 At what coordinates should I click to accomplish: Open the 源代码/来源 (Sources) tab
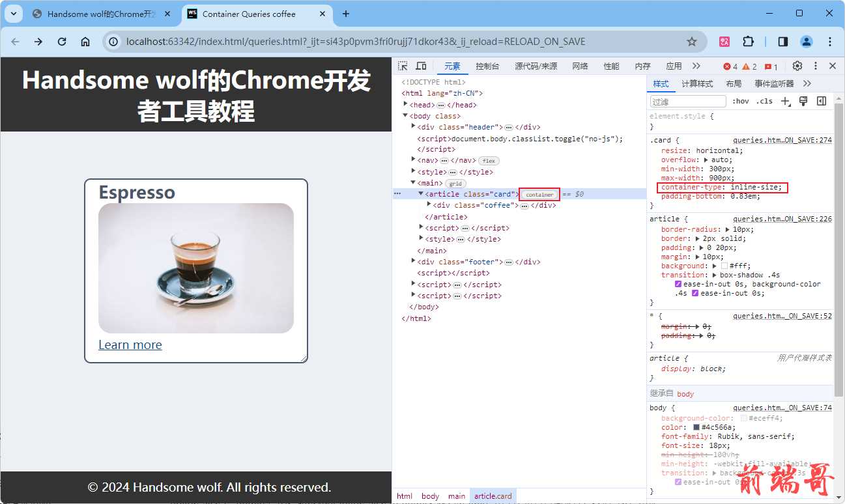point(536,66)
